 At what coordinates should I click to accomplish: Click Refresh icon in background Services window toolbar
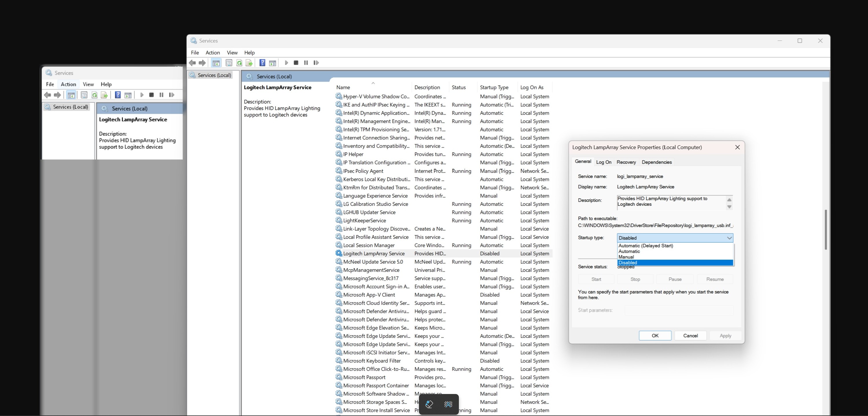pos(95,95)
